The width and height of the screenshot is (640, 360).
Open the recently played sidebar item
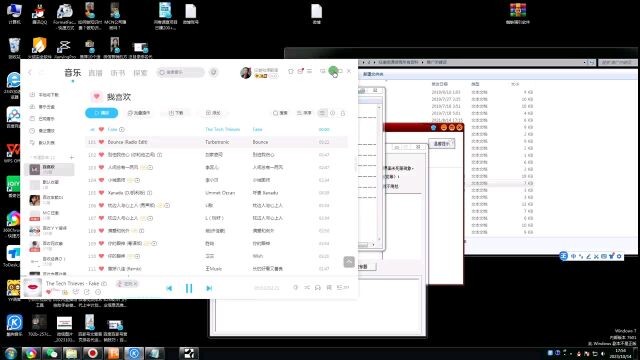coord(42,131)
